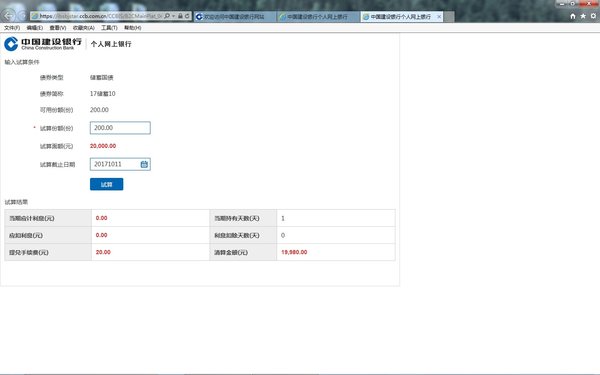Open the date picker calendar icon
600x375 pixels.
(x=144, y=164)
